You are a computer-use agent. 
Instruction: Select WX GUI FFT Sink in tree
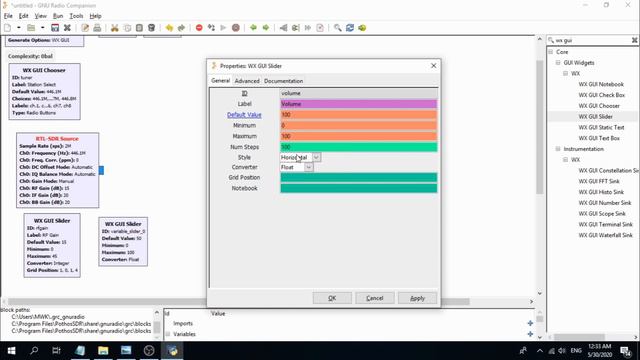pyautogui.click(x=599, y=181)
